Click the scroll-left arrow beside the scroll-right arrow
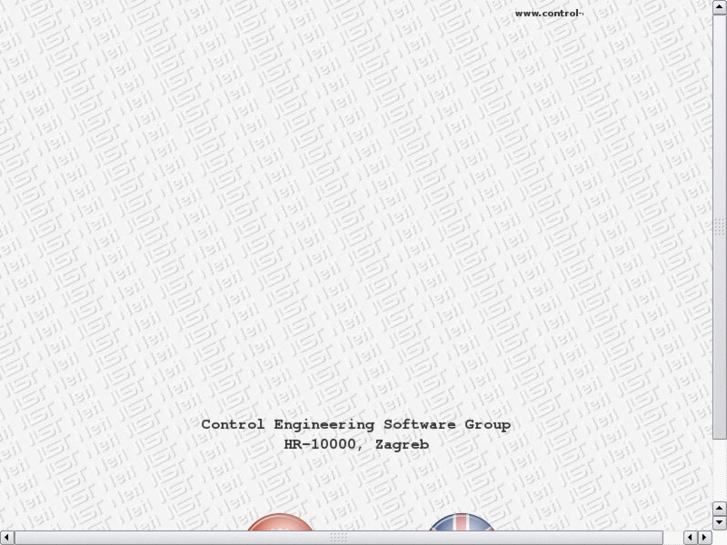This screenshot has height=545, width=727. tap(691, 538)
